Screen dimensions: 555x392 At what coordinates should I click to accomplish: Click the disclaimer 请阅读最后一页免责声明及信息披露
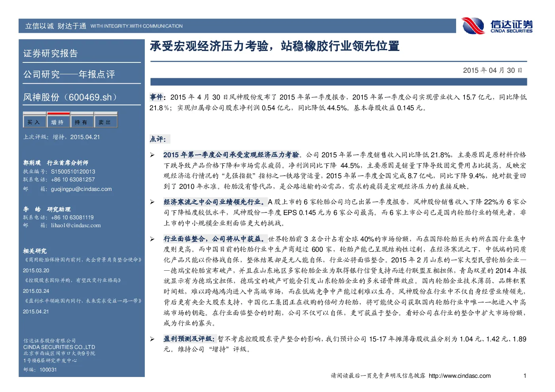tap(378, 376)
